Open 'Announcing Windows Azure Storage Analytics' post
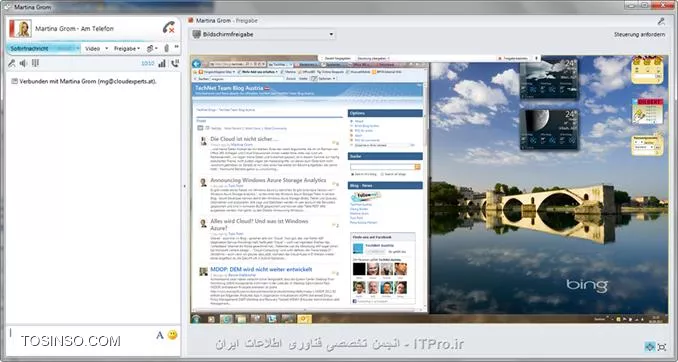This screenshot has width=678, height=362. tap(268, 180)
